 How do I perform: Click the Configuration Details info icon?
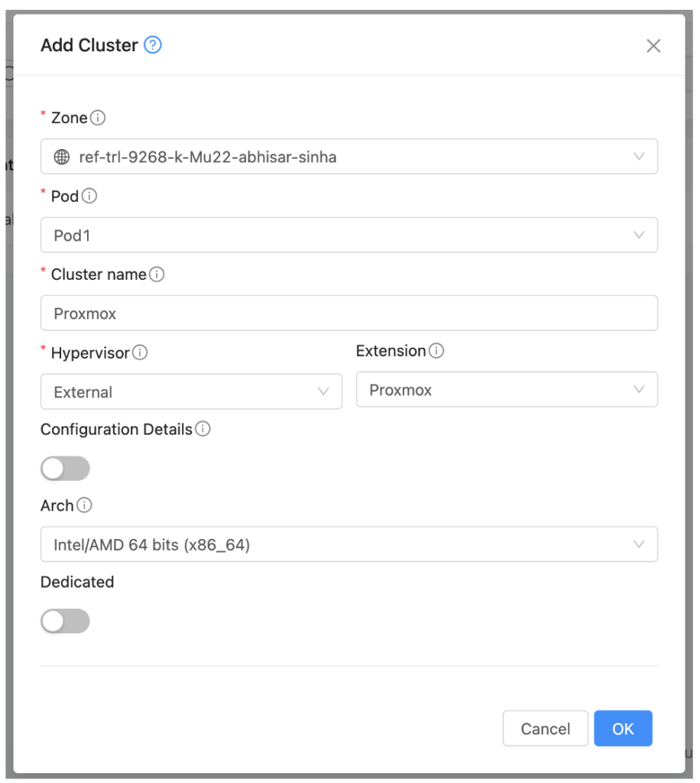point(203,430)
